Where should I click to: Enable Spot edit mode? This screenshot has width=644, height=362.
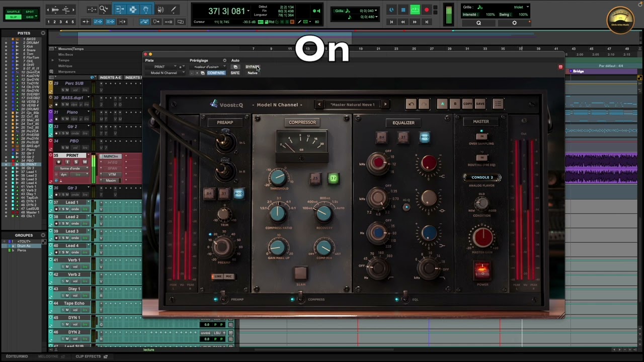click(x=30, y=12)
